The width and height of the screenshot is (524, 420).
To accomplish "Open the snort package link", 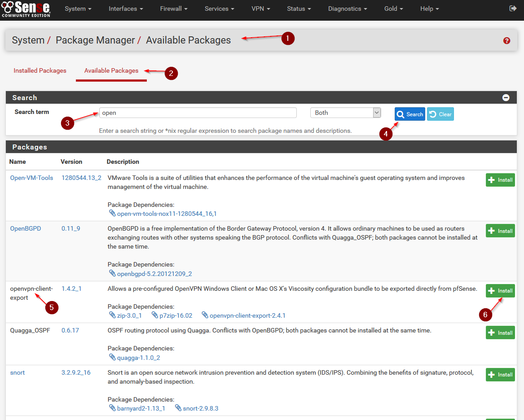I will click(x=18, y=372).
